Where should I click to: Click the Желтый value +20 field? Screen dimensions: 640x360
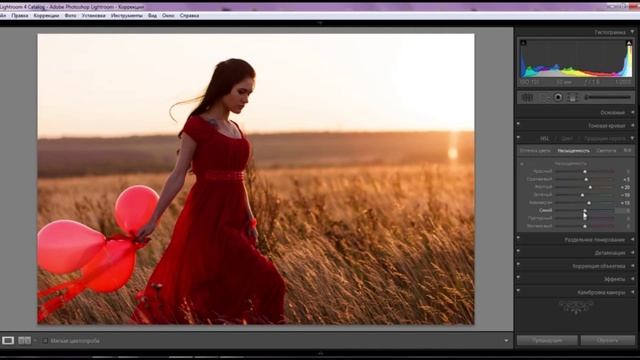pos(625,187)
